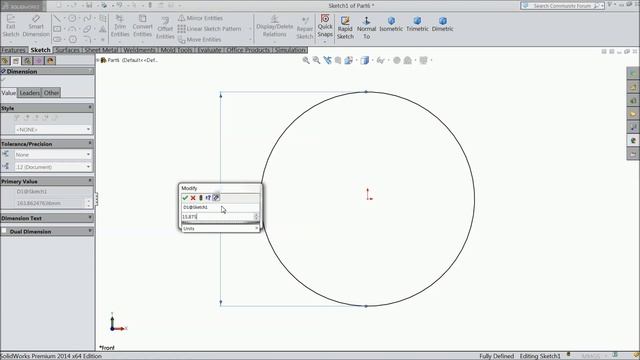Expand the Dimension Text section

pyautogui.click(x=90, y=218)
